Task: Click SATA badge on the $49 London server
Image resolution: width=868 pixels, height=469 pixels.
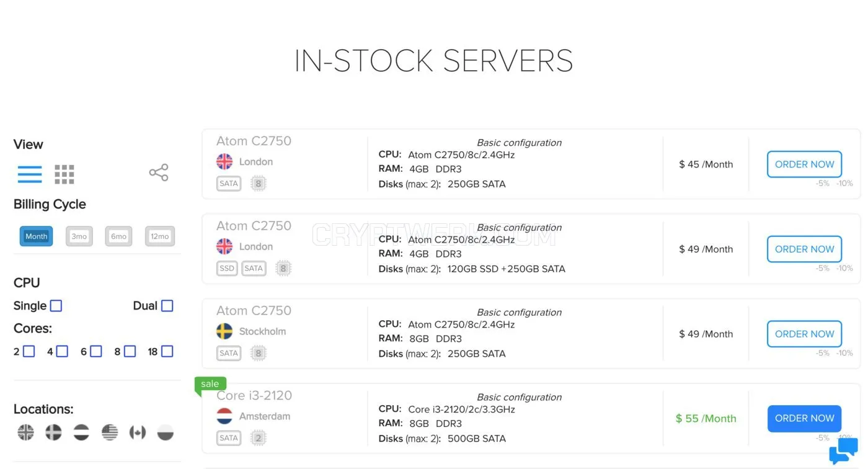Action: [254, 268]
